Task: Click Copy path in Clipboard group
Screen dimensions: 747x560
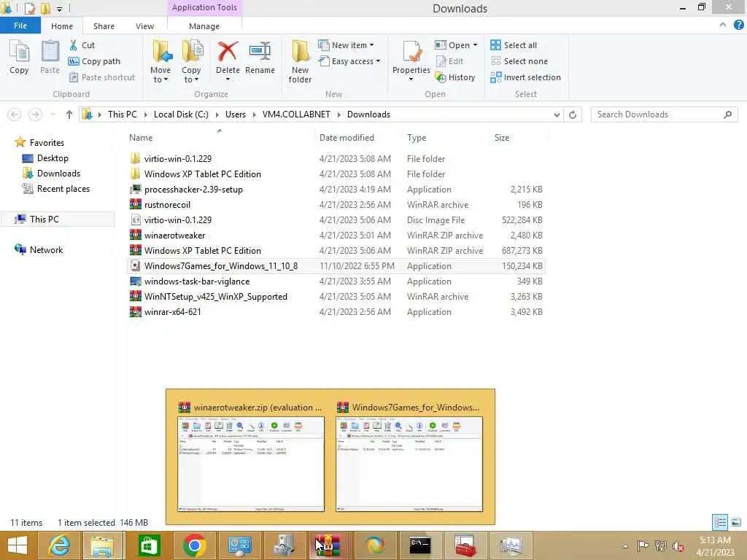Action: (94, 61)
